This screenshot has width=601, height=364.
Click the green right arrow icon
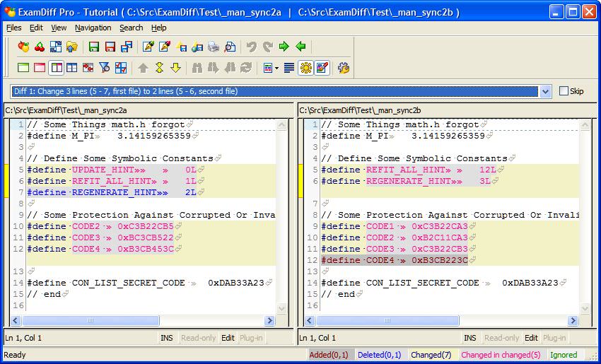[x=284, y=47]
